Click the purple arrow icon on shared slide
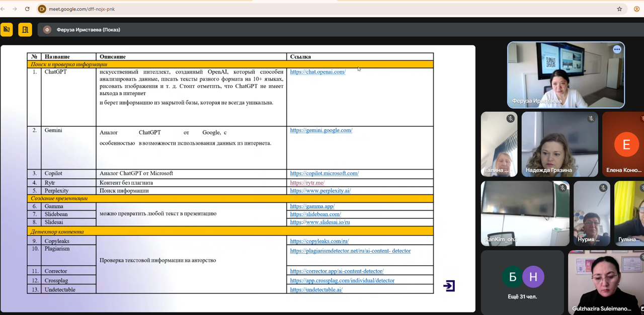Viewport: 644px width, 315px height. 449,286
